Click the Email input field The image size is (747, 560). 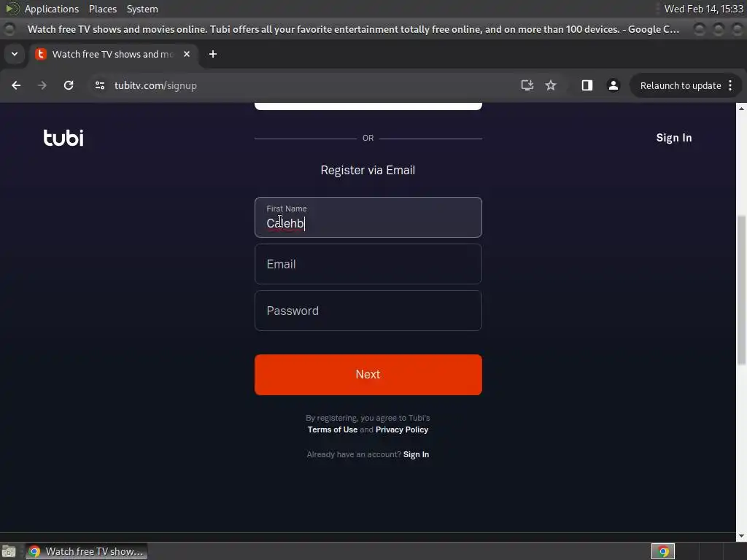(x=368, y=264)
